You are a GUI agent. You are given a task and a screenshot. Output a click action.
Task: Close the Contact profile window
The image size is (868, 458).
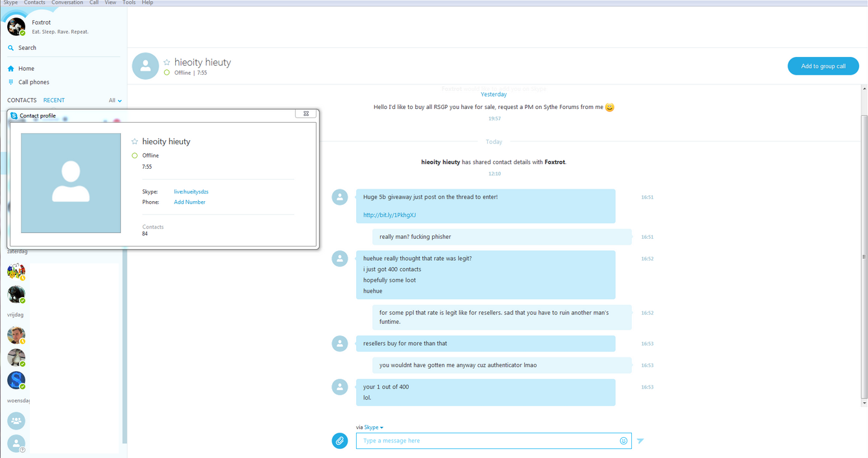coord(306,114)
